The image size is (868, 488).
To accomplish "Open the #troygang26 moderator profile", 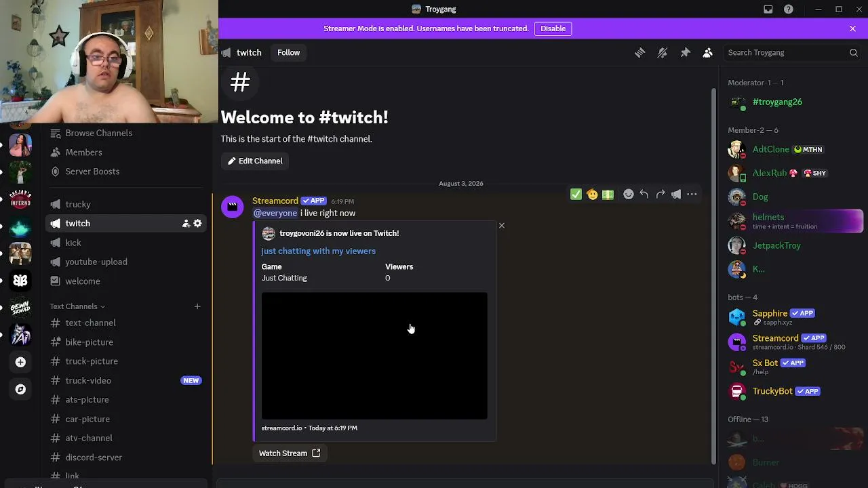I will pyautogui.click(x=791, y=102).
